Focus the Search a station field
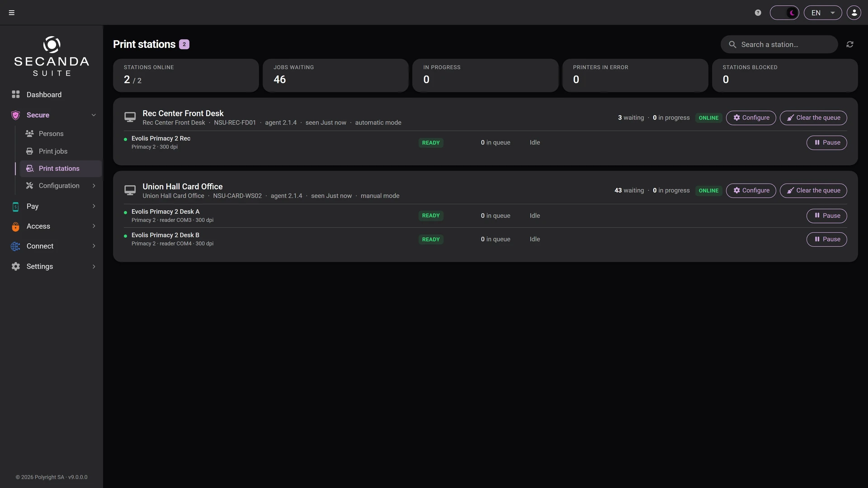868x488 pixels. coord(779,44)
